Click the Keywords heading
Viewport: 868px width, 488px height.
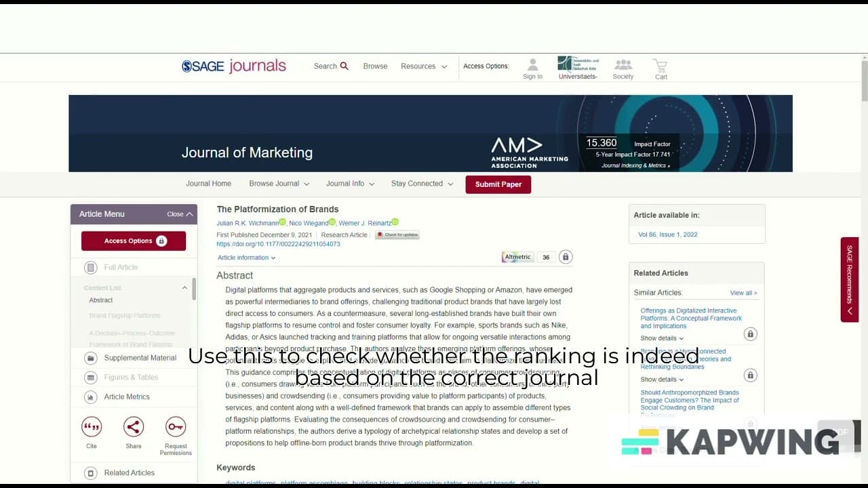point(236,468)
